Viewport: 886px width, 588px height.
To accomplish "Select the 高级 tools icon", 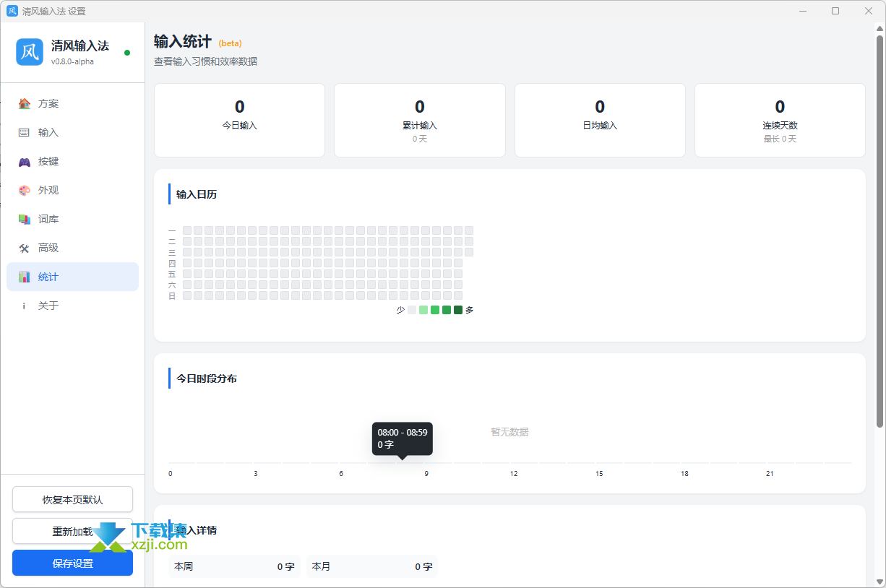I will coord(25,248).
